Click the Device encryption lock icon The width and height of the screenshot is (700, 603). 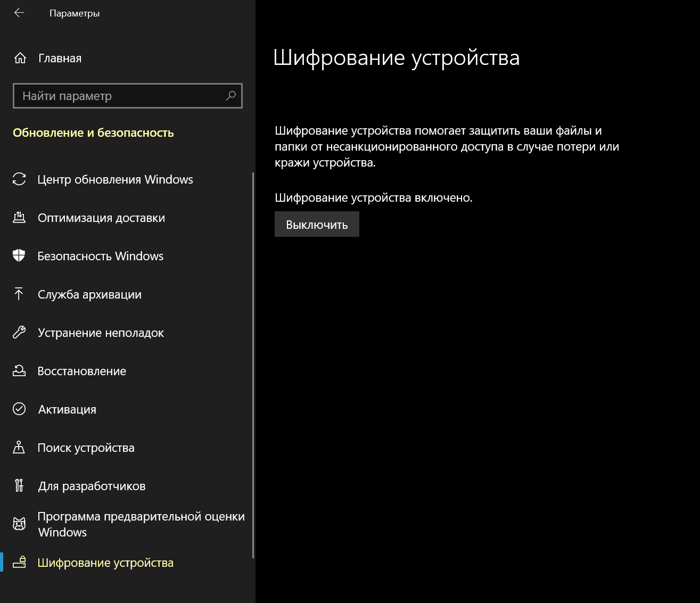point(19,563)
